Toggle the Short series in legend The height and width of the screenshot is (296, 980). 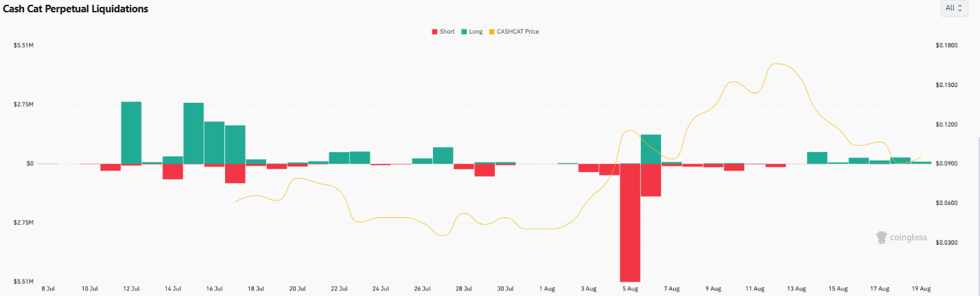tap(443, 32)
